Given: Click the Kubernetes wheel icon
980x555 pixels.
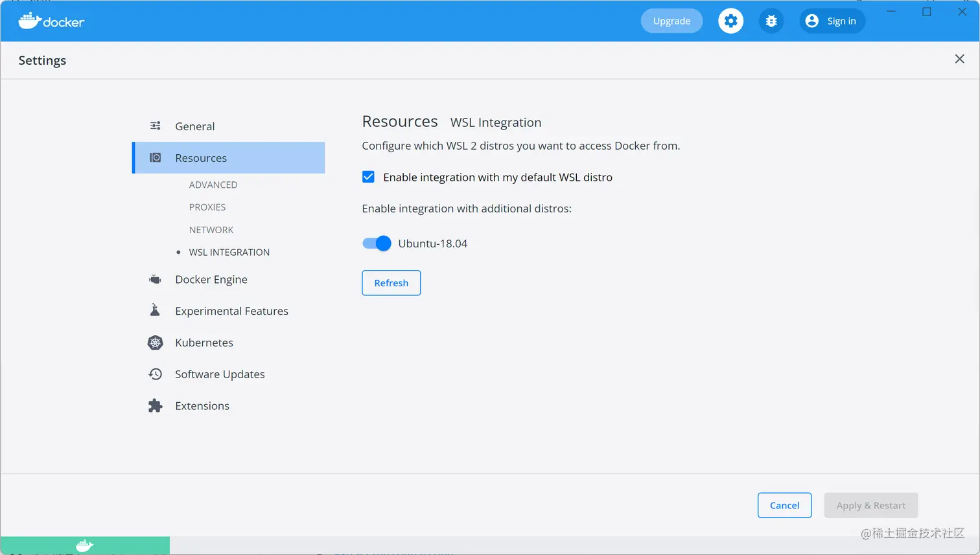Looking at the screenshot, I should pos(156,343).
